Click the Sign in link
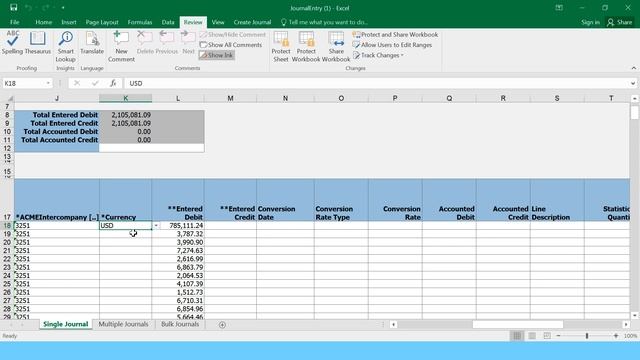The image size is (640, 360). pyautogui.click(x=590, y=22)
